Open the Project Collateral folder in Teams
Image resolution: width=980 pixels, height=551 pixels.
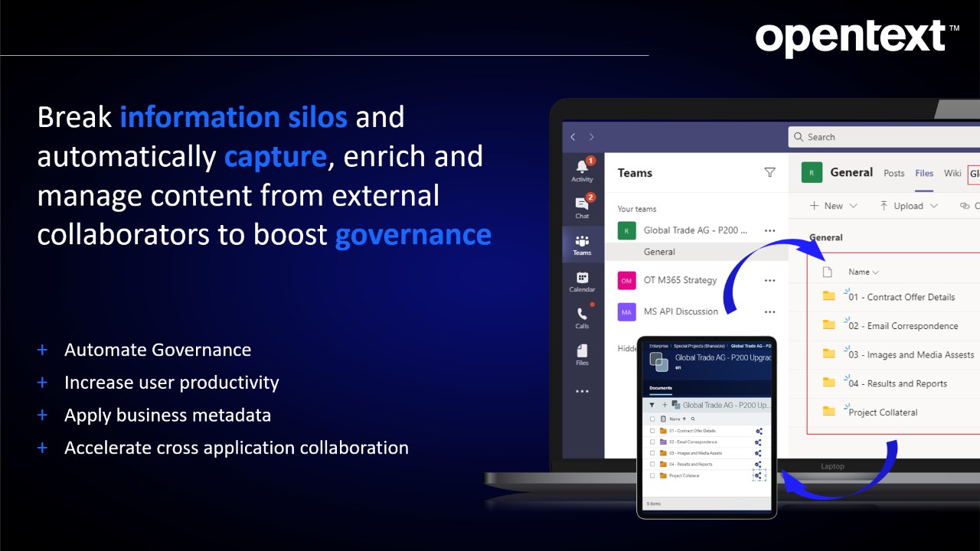(883, 412)
